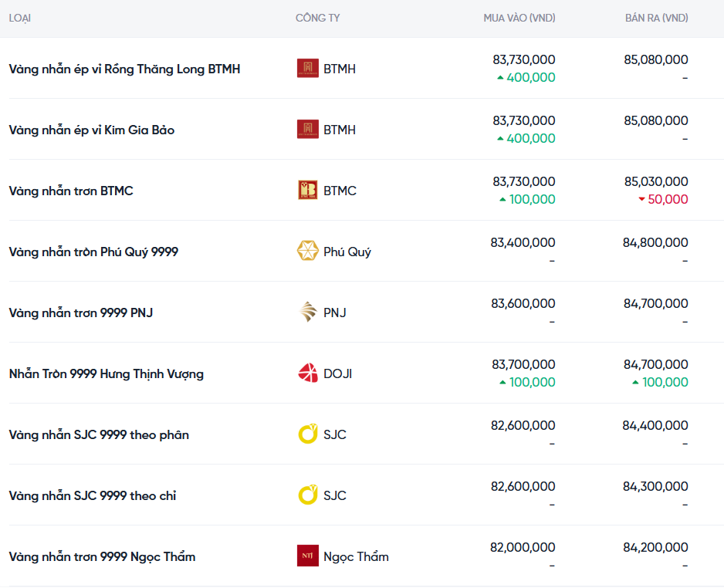Image resolution: width=724 pixels, height=588 pixels.
Task: Click DOJI buy price 83,700,000
Action: [523, 364]
